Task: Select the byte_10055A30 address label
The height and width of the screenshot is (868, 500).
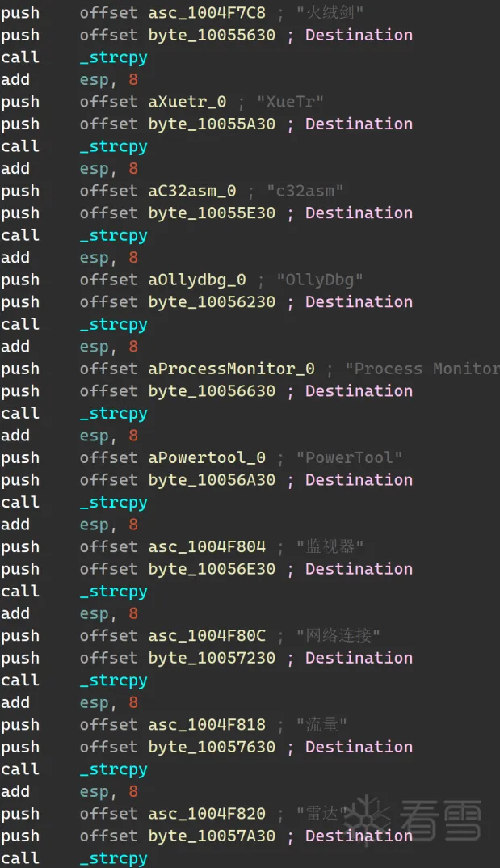Action: (x=212, y=124)
